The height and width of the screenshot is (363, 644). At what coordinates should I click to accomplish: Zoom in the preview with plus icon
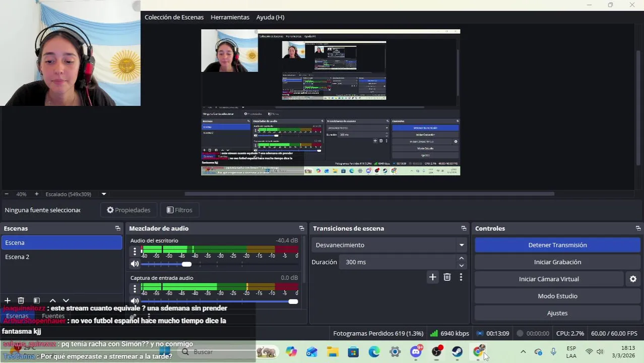click(x=36, y=194)
